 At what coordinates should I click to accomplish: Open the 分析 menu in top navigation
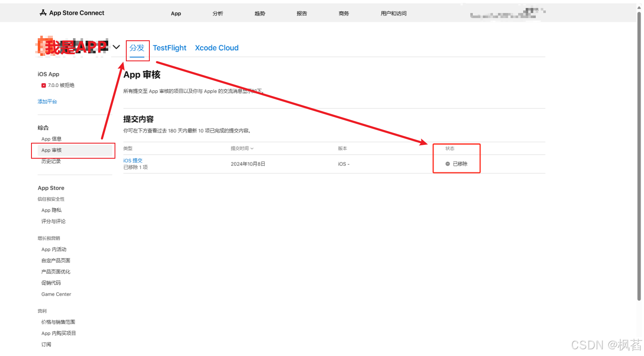tap(218, 13)
